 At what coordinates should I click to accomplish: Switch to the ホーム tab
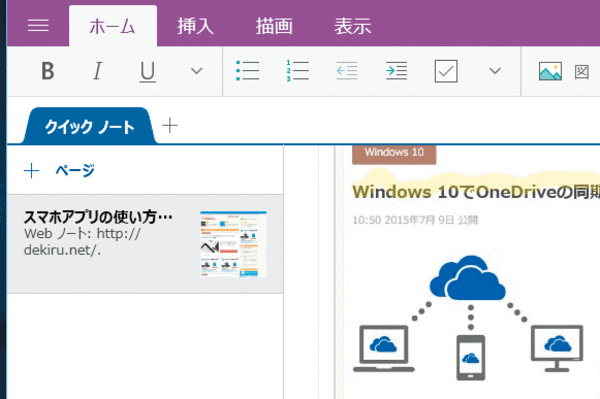[x=112, y=26]
